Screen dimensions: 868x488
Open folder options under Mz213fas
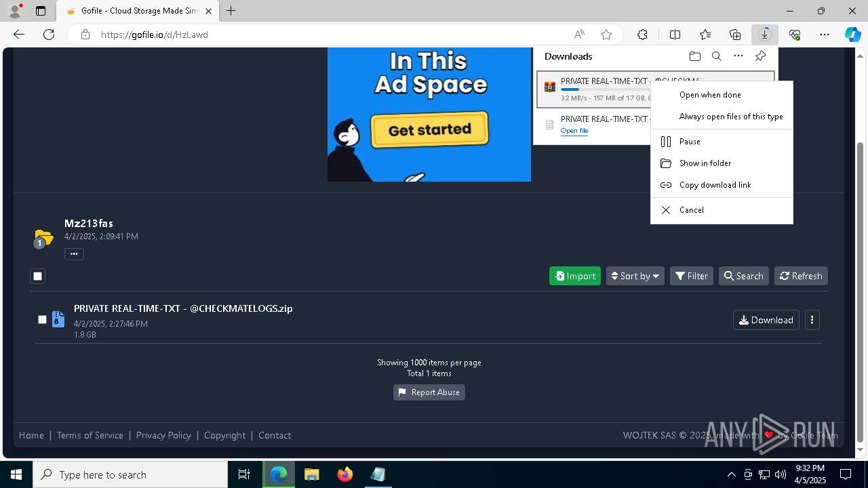pyautogui.click(x=74, y=254)
